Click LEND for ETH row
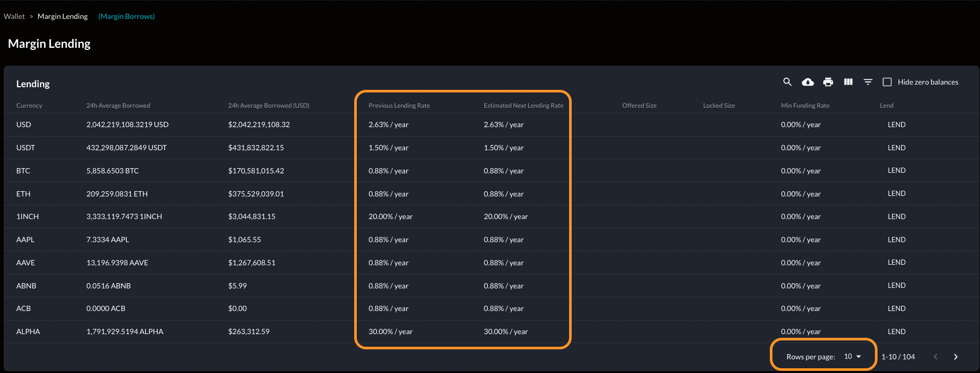980x373 pixels. click(x=896, y=194)
